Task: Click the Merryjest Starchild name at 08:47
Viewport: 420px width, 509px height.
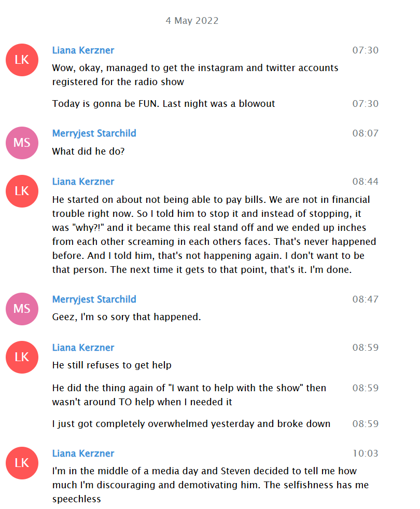Action: pos(94,299)
